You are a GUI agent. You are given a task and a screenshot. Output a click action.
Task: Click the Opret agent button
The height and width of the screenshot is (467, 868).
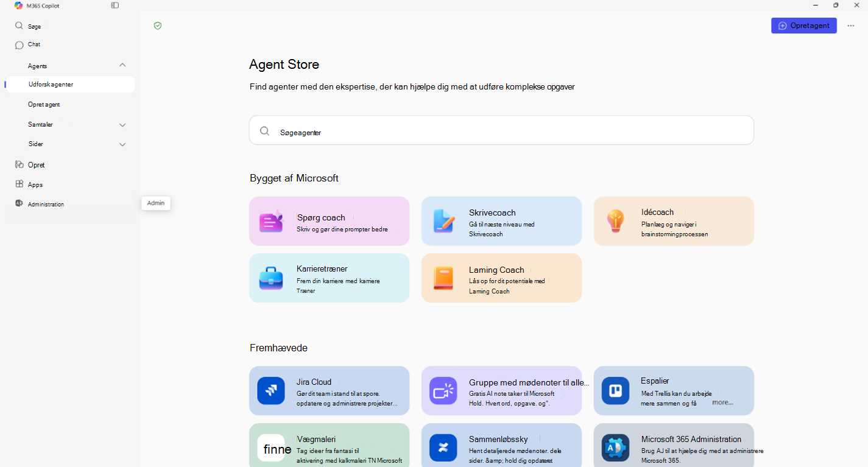pyautogui.click(x=804, y=26)
